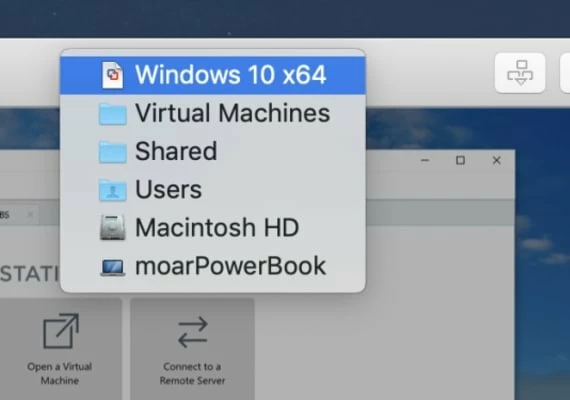Screen dimensions: 570x400
Task: Close the guest Windows window
Action: [496, 160]
